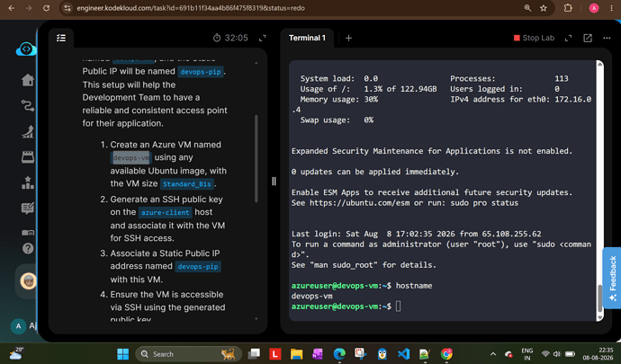Click the task panel vertical scrollbar

point(256,158)
